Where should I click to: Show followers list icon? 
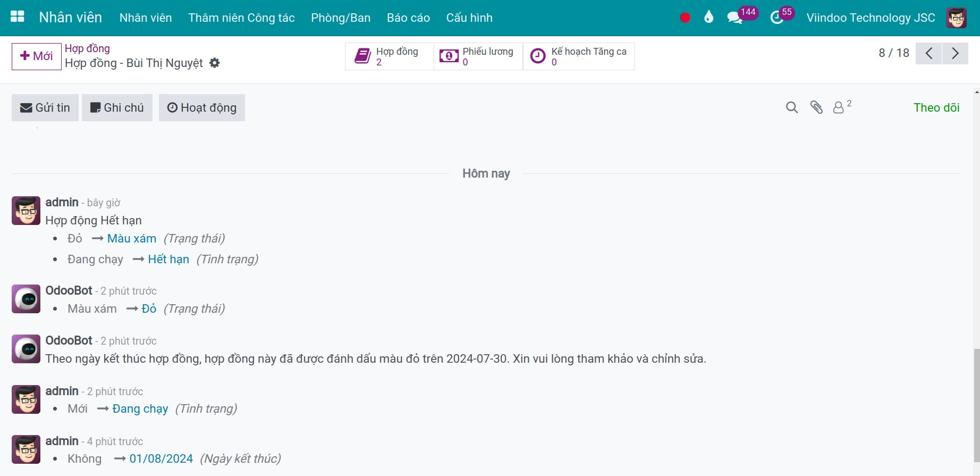click(842, 107)
